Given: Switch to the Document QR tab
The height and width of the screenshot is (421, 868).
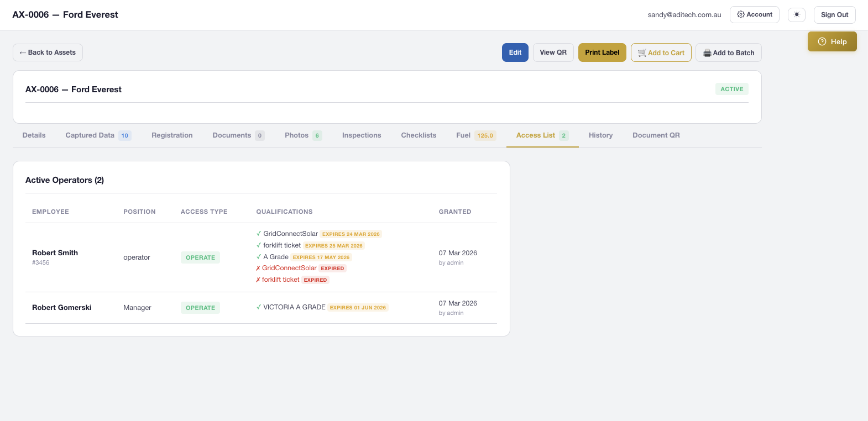Looking at the screenshot, I should coord(656,135).
